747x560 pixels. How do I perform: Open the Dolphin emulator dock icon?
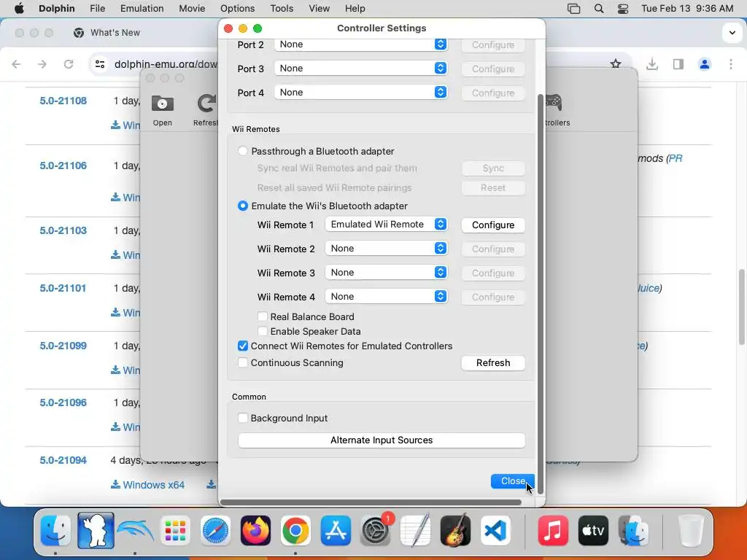click(135, 531)
